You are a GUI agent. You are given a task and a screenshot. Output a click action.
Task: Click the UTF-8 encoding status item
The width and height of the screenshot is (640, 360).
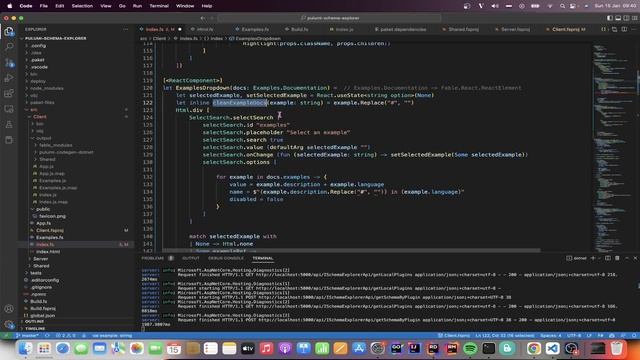click(574, 336)
